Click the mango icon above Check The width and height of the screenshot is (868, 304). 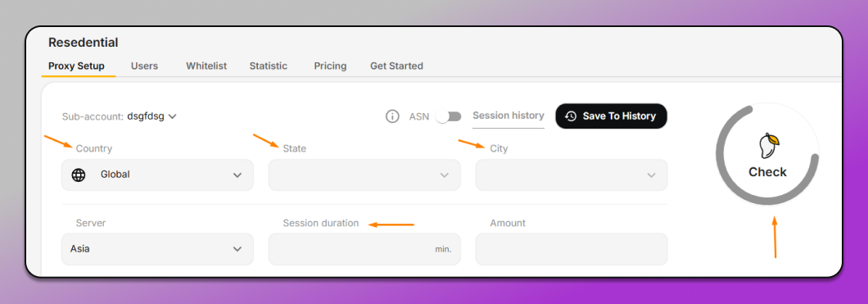[768, 145]
